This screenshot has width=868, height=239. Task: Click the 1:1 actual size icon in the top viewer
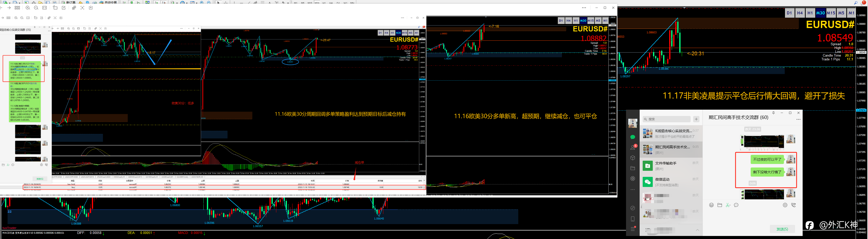tap(44, 8)
